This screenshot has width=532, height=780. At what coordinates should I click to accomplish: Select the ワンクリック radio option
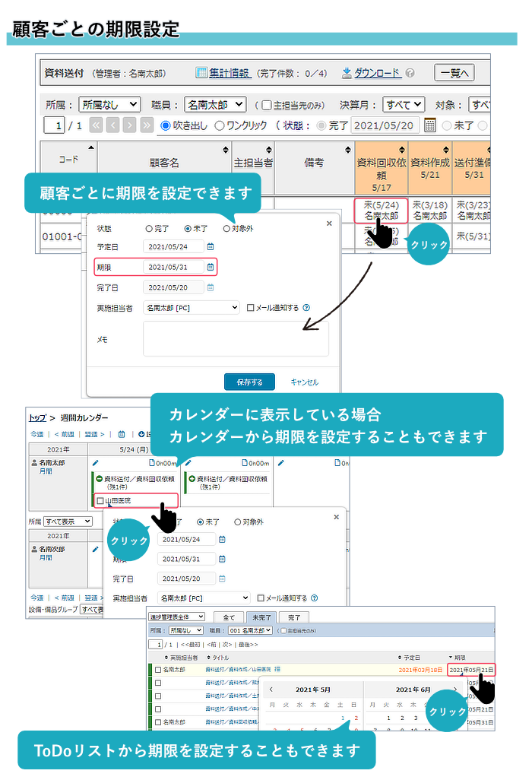220,125
